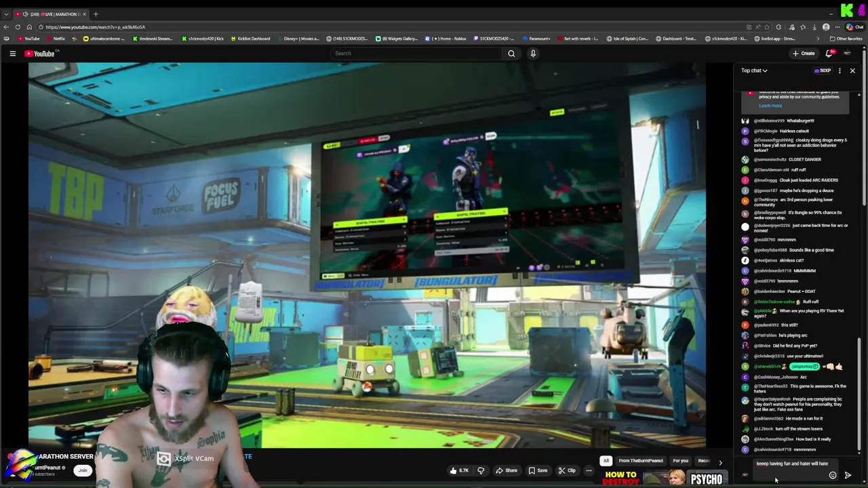Click the Join membership button

(83, 470)
